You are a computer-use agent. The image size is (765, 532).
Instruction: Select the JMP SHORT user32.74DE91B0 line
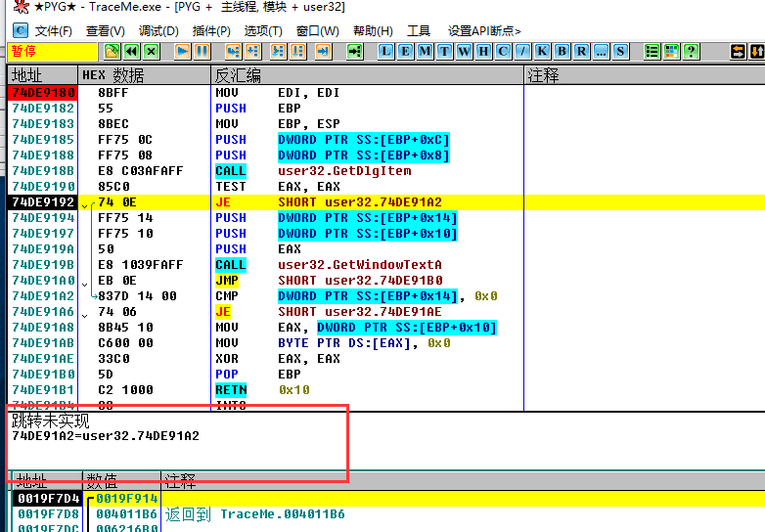point(329,281)
